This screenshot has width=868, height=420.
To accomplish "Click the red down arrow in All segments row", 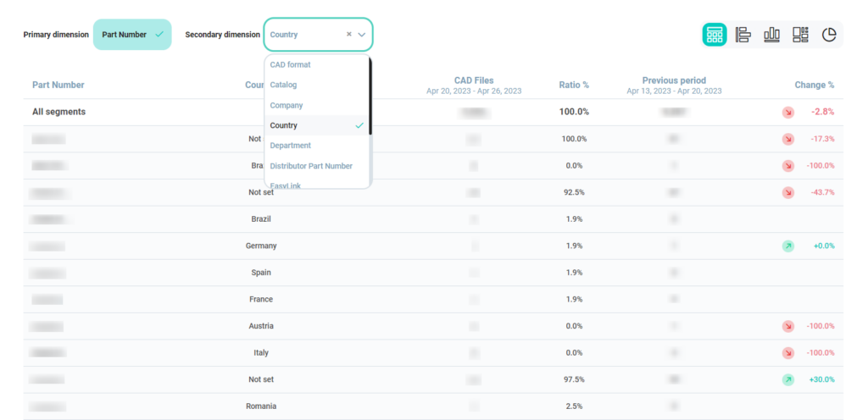I will point(788,112).
